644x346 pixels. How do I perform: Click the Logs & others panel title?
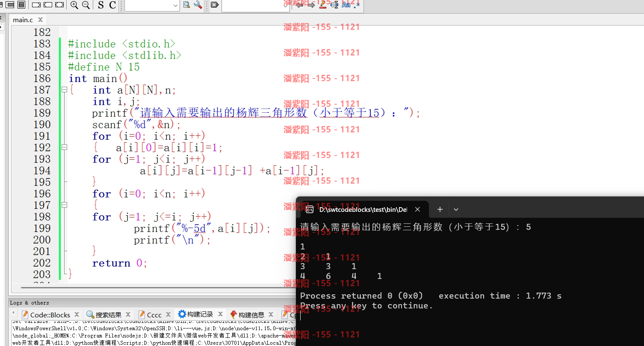pyautogui.click(x=30, y=303)
